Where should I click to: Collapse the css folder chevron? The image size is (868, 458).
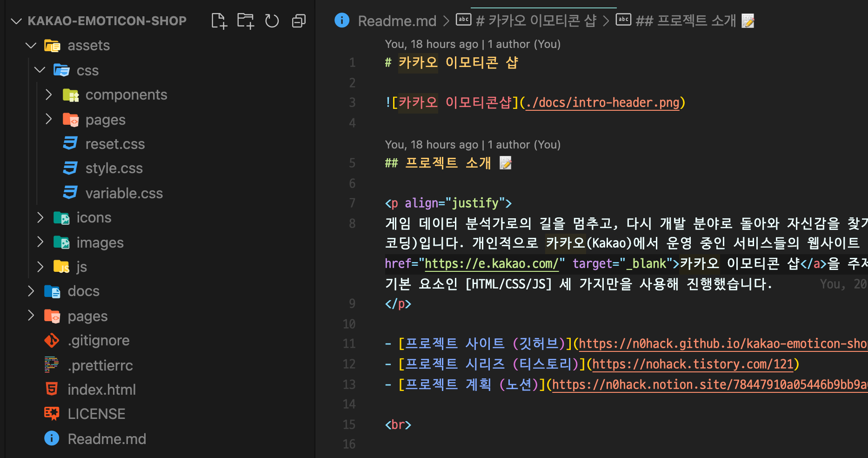tap(40, 70)
